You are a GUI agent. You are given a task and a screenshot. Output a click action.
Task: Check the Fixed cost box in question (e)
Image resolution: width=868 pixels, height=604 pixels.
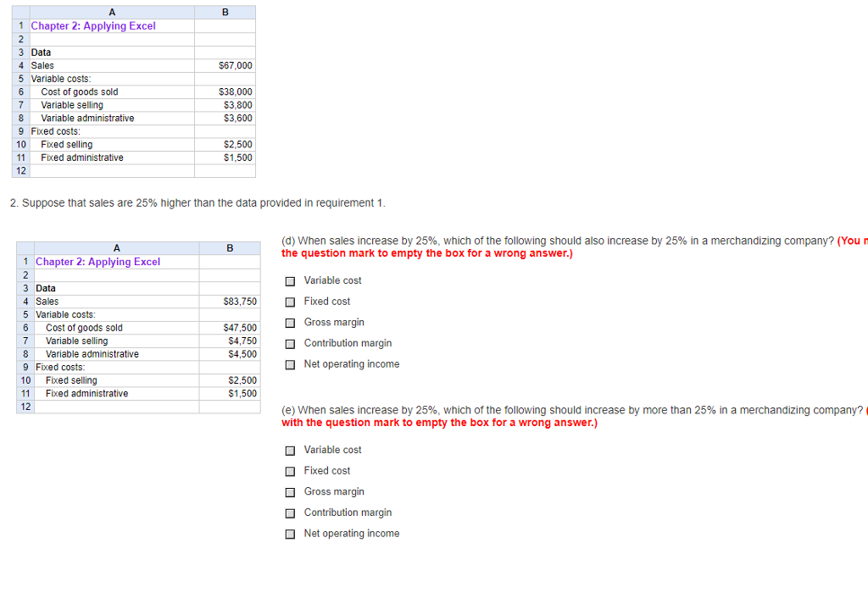tap(290, 470)
